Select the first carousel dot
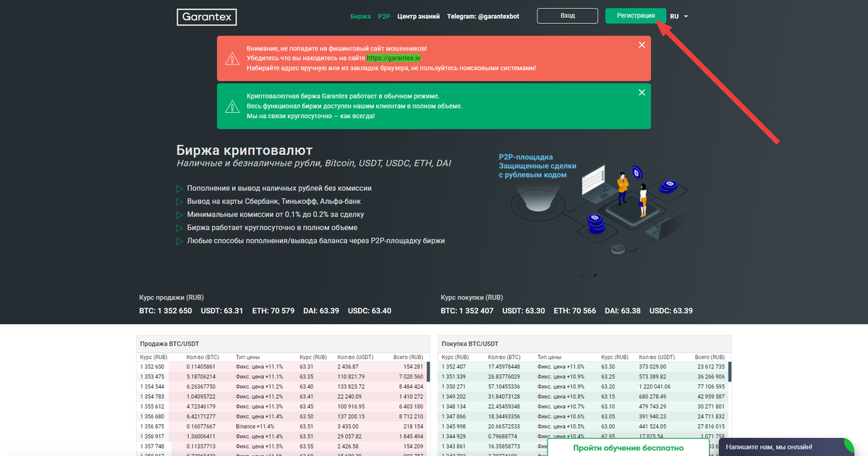The height and width of the screenshot is (456, 868). 583,275
